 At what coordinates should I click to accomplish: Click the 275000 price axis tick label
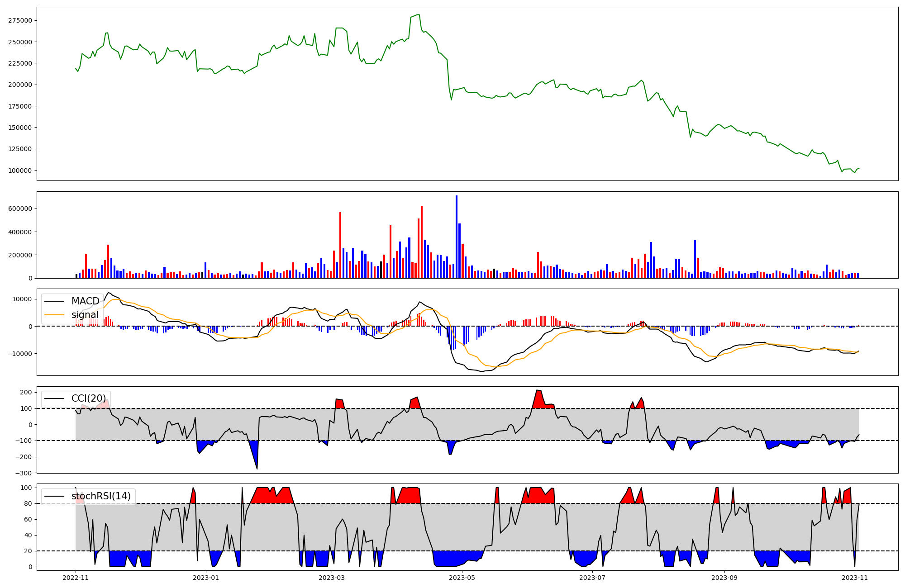20,20
